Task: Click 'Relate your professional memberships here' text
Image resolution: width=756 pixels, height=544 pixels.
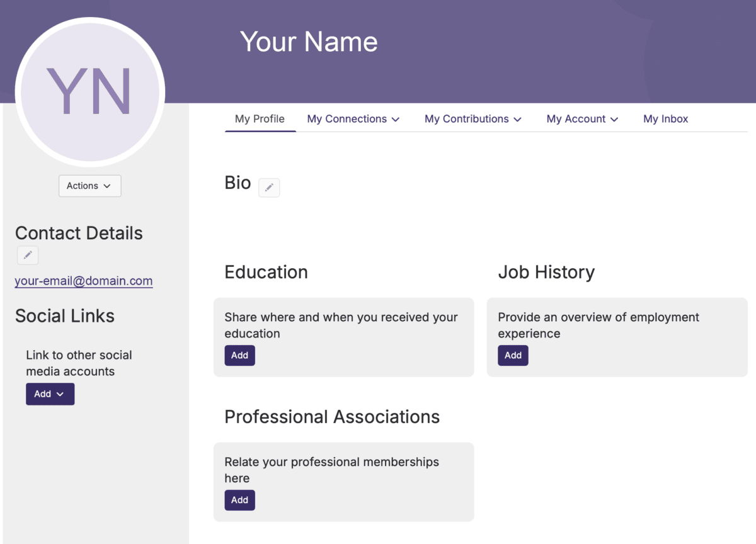Action: 332,470
